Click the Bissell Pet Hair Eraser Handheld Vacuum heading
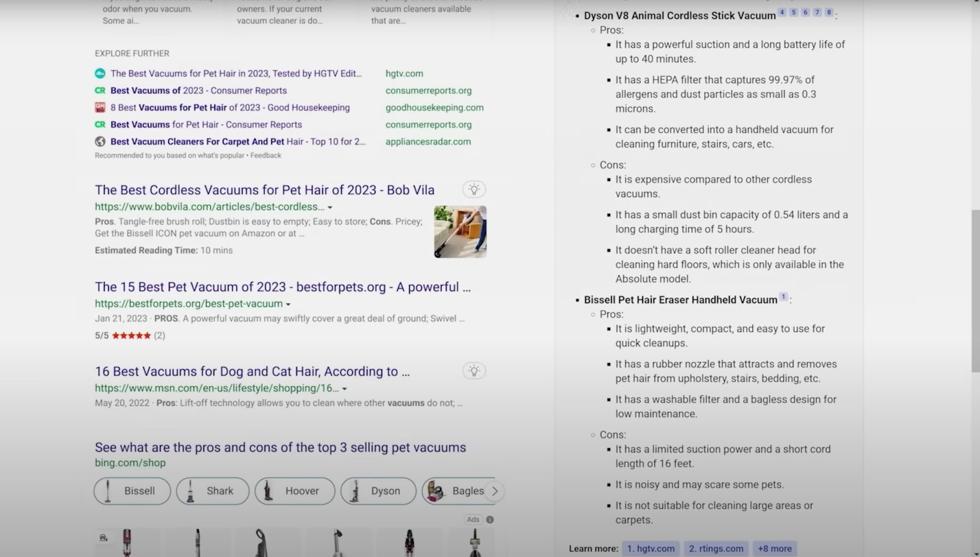 coord(680,300)
